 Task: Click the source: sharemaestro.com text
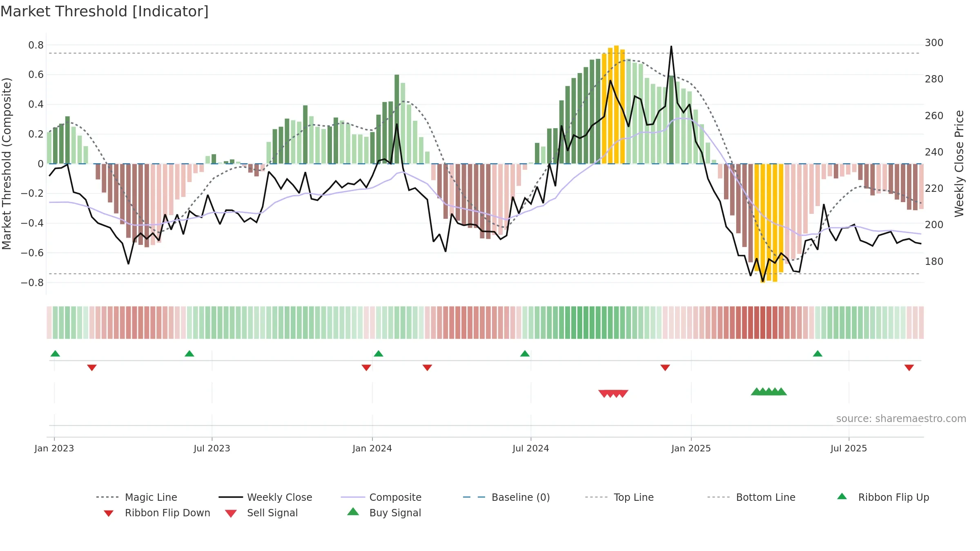[901, 419]
